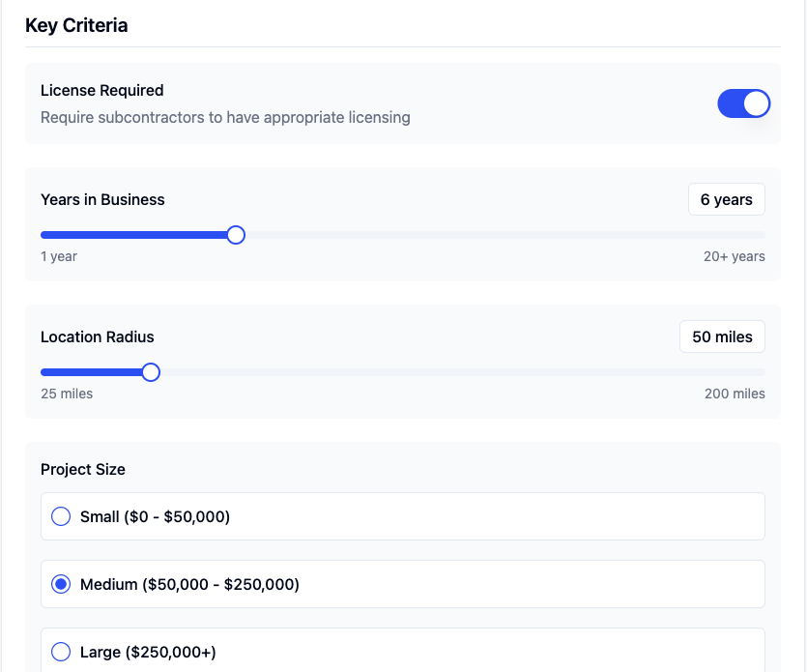This screenshot has height=672, width=807.
Task: Click the '1 year' minimum label
Action: [59, 256]
